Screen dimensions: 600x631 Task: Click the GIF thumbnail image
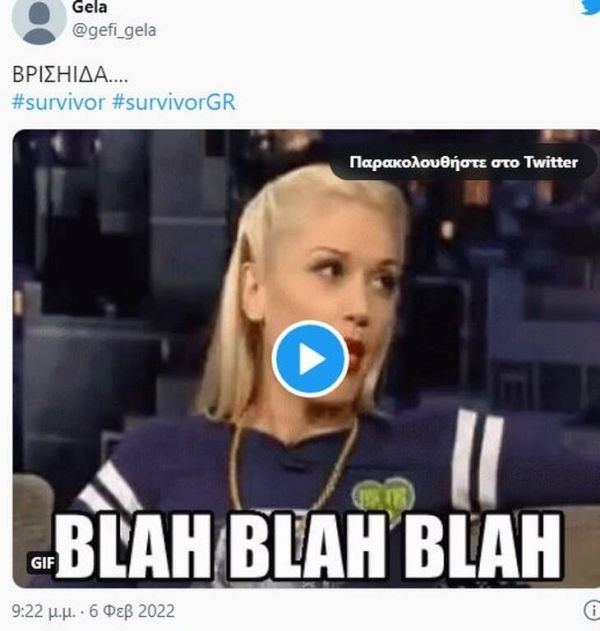(306, 358)
